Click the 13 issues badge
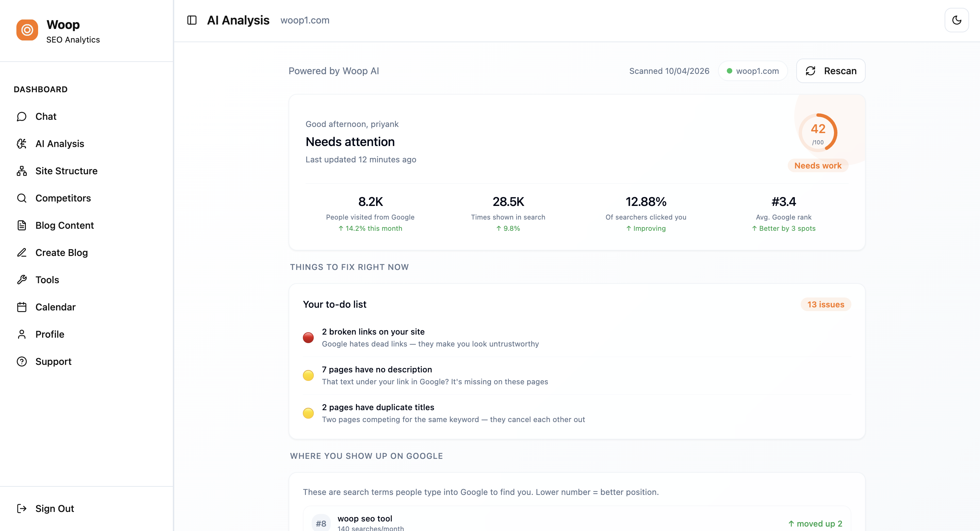The width and height of the screenshot is (980, 531). point(826,305)
